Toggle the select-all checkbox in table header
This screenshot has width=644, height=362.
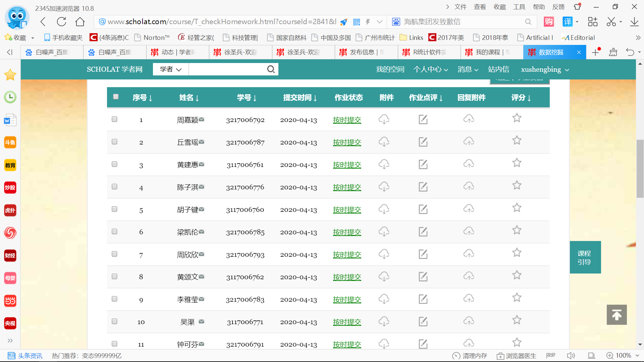[x=116, y=97]
